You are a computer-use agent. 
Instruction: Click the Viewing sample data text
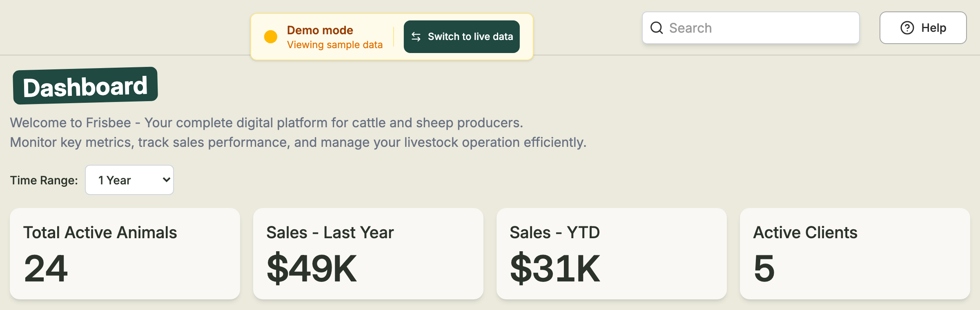click(x=335, y=45)
